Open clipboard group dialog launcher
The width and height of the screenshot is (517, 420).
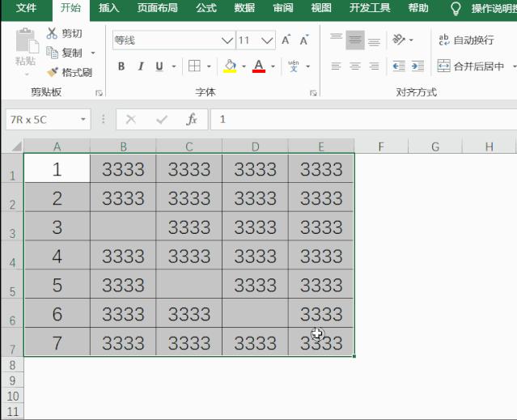[99, 93]
